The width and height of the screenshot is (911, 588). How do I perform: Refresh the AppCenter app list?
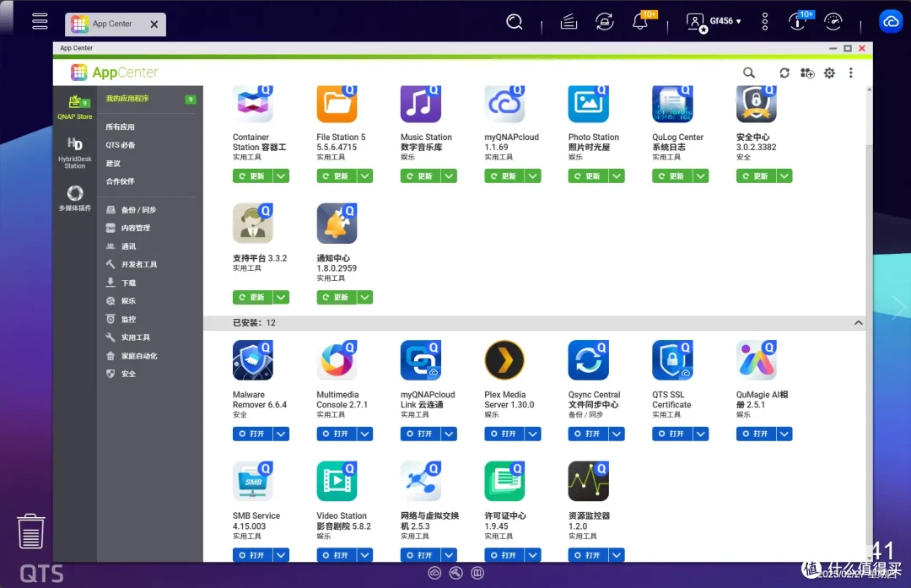click(784, 73)
